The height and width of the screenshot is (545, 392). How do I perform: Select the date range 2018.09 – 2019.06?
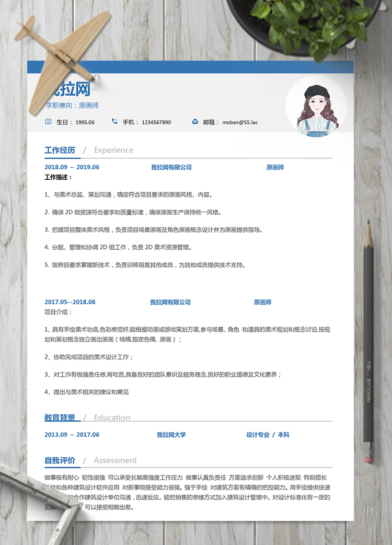[x=72, y=167]
